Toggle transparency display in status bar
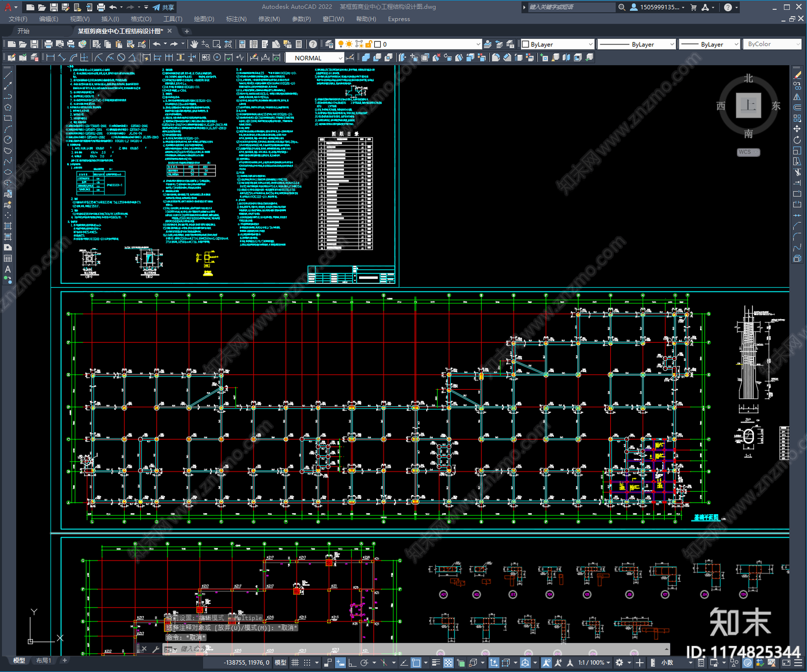 tap(448, 662)
